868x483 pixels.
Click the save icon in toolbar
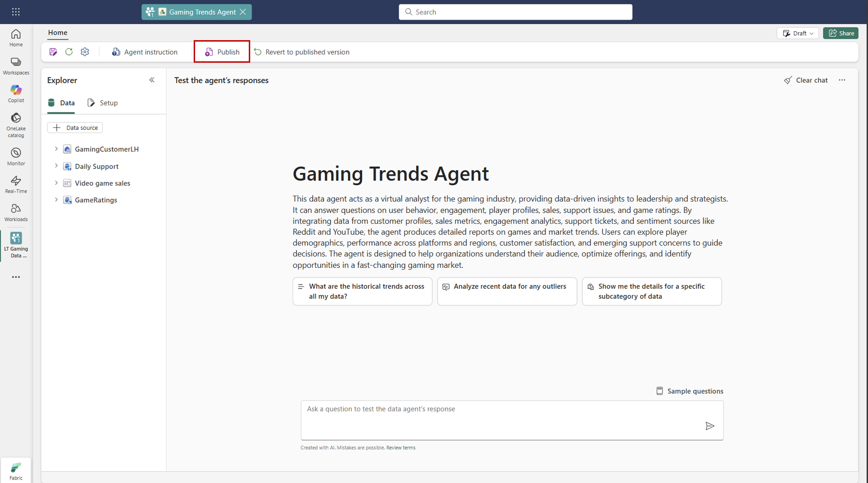[x=53, y=52]
